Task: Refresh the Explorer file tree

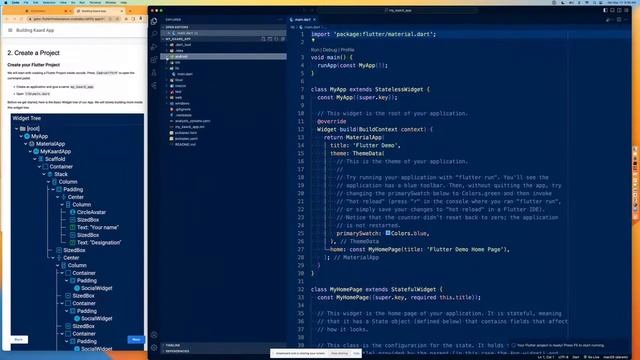Action: coord(276,39)
